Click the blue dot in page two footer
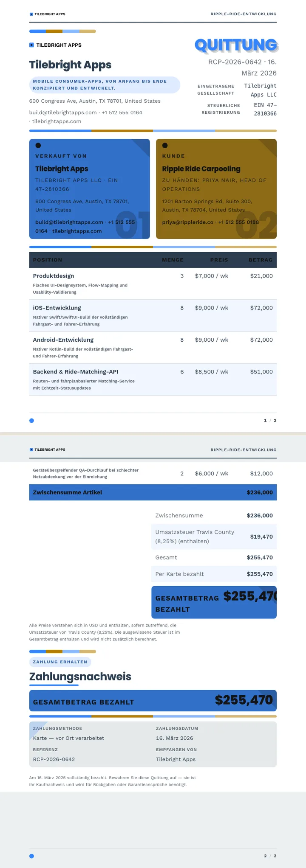 click(31, 856)
